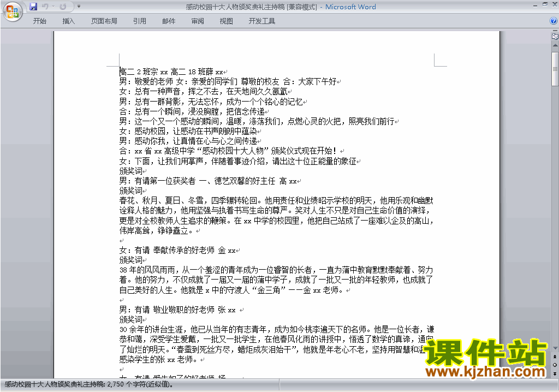This screenshot has height=392, width=559.
Task: Jump to the next page with double-down arrows
Action: click(x=555, y=373)
